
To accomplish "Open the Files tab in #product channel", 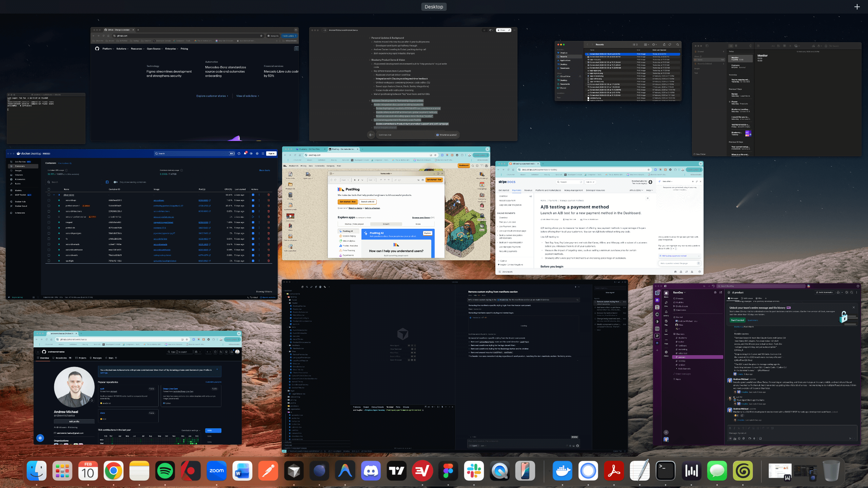I will point(759,298).
